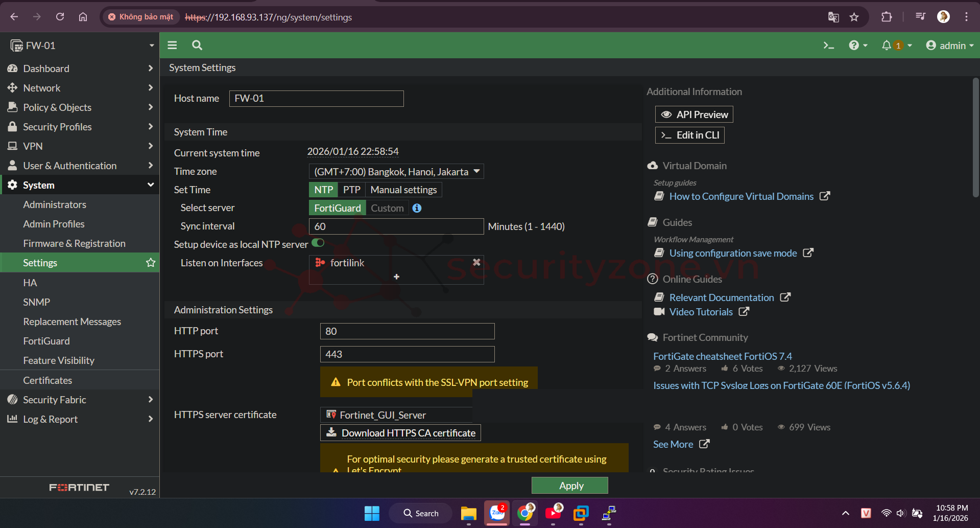Switch Set Time to PTP
Viewport: 980px width, 528px height.
[351, 189]
